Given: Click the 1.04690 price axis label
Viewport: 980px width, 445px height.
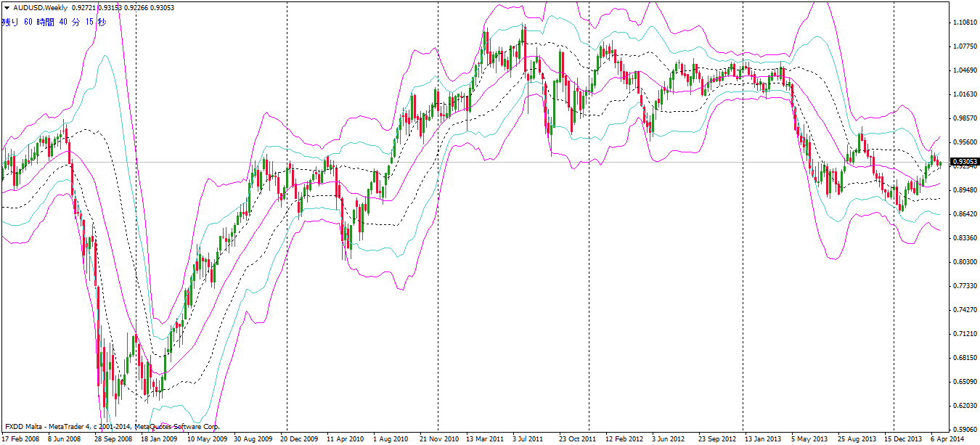Looking at the screenshot, I should pyautogui.click(x=964, y=70).
